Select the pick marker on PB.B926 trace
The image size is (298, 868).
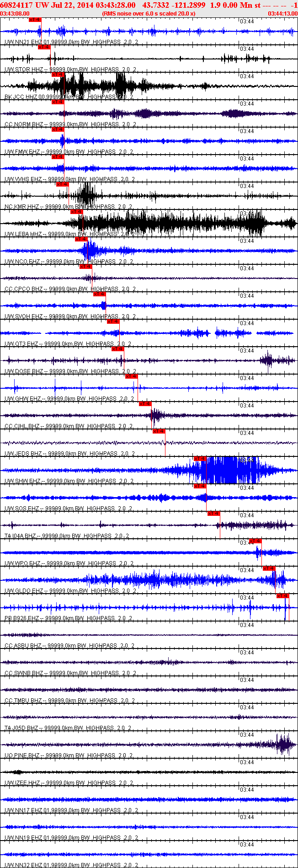click(283, 596)
